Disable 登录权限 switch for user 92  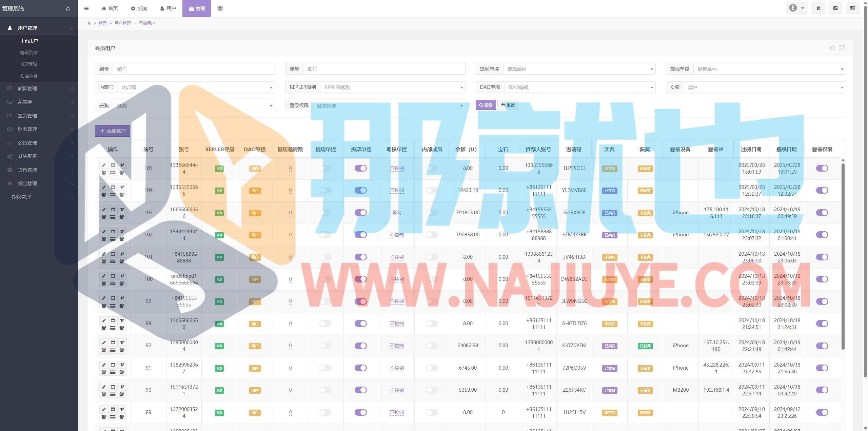[822, 346]
